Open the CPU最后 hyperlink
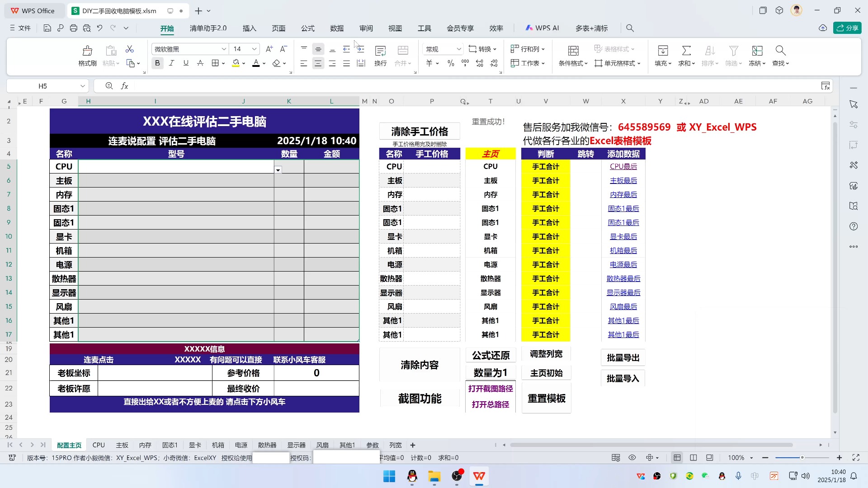 pyautogui.click(x=623, y=166)
